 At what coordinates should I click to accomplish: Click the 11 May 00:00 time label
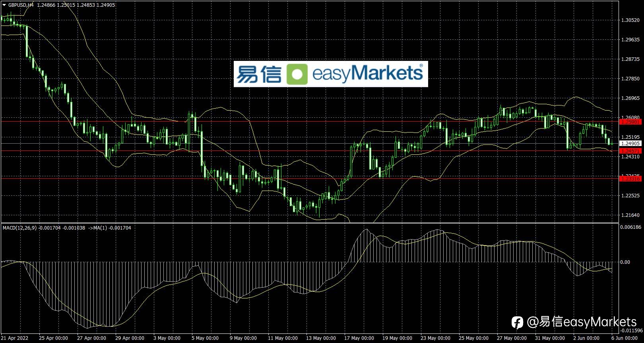pyautogui.click(x=283, y=338)
